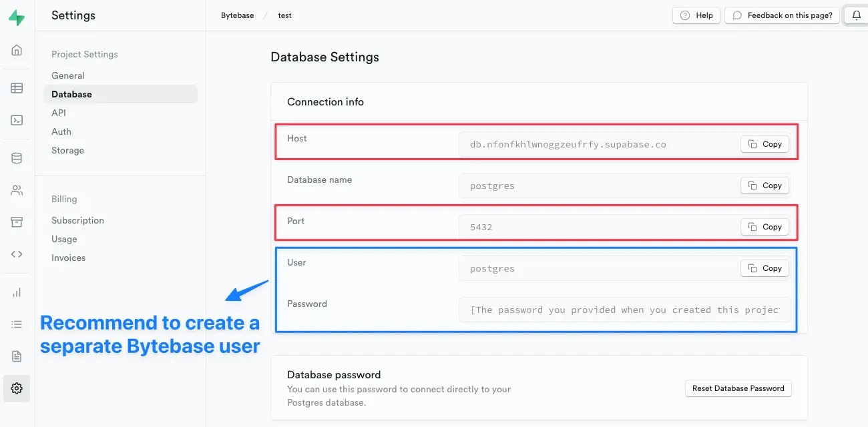Select the Database cylinder icon in sidebar
The height and width of the screenshot is (427, 868).
tap(16, 157)
